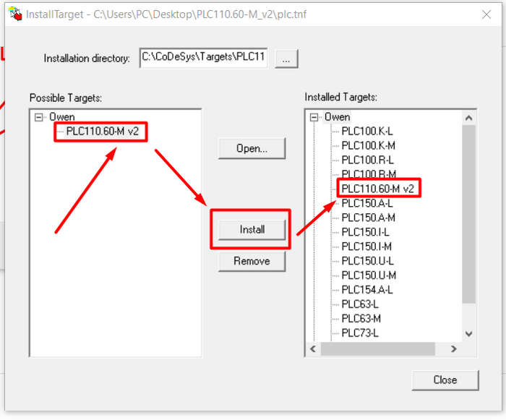Click the InstallTarget title bar app icon
The height and width of the screenshot is (420, 506).
tap(15, 14)
